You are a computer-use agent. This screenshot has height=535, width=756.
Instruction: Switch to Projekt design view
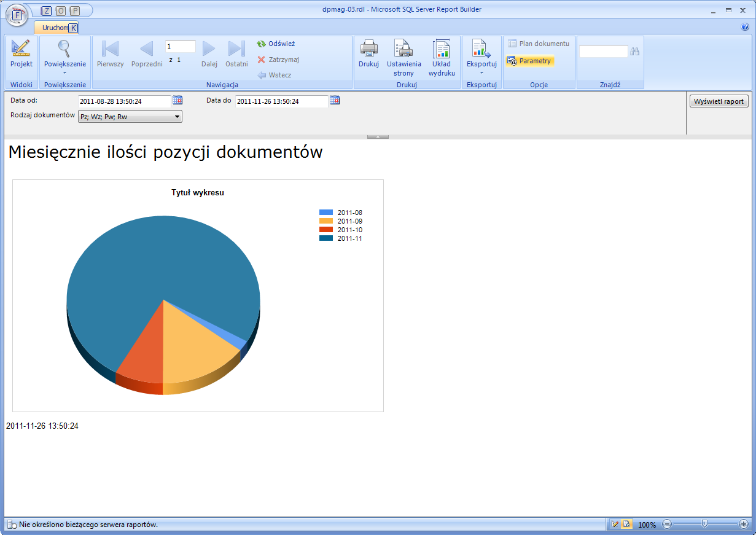click(x=21, y=54)
